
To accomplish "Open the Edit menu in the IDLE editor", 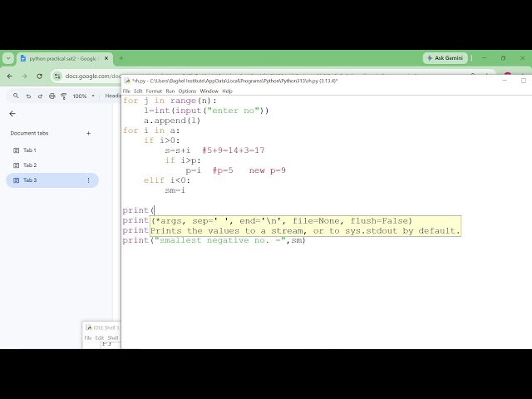I will (x=138, y=91).
